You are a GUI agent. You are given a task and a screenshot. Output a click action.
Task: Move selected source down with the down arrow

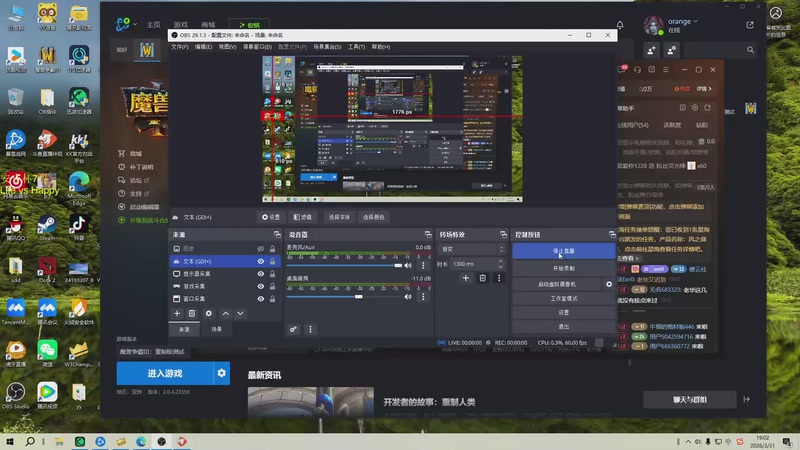[x=240, y=313]
